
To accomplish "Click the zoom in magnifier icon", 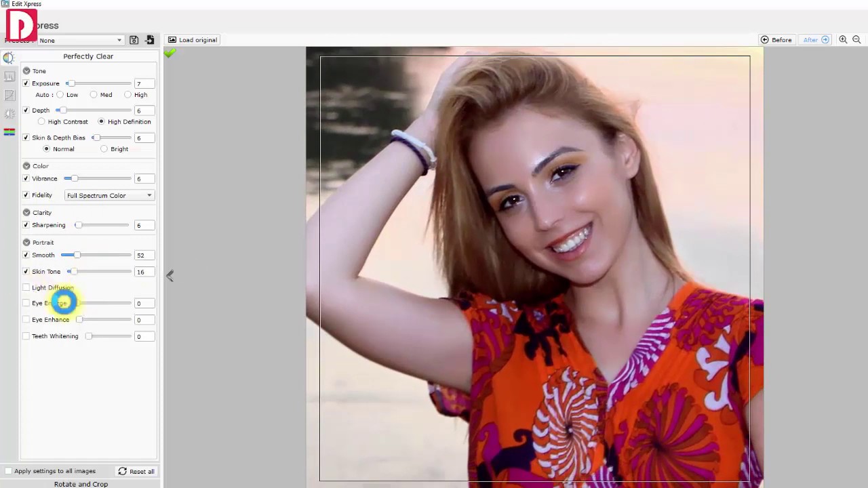I will [843, 40].
